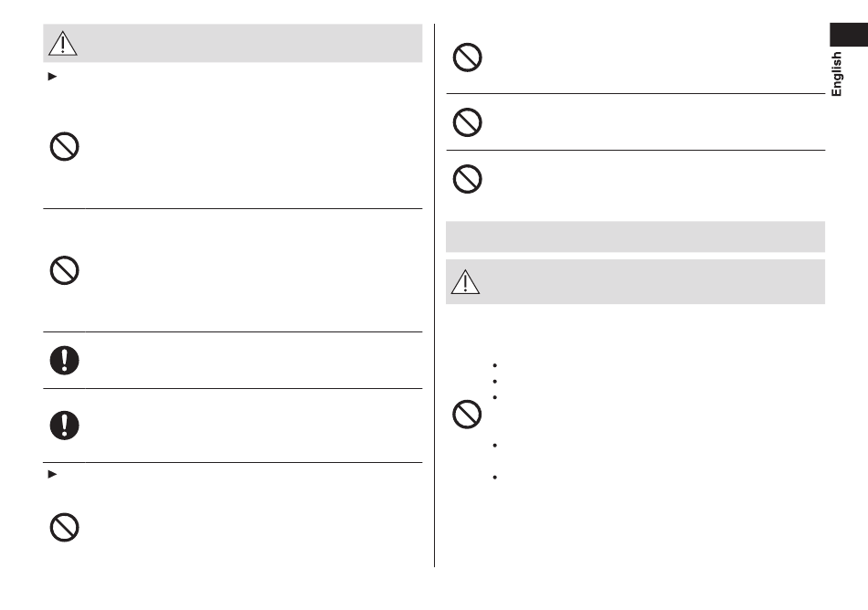Viewport: 868px width, 610px height.
Task: Click the topmost prohibition symbol in the right column
Action: pyautogui.click(x=467, y=58)
